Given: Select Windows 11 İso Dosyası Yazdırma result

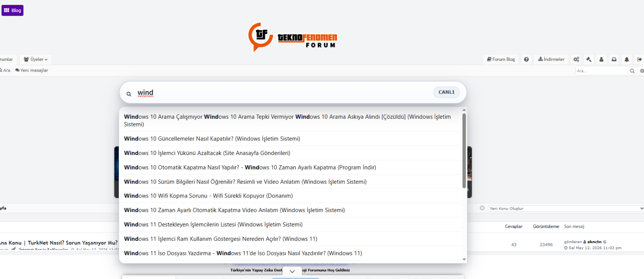Looking at the screenshot, I should (290, 253).
